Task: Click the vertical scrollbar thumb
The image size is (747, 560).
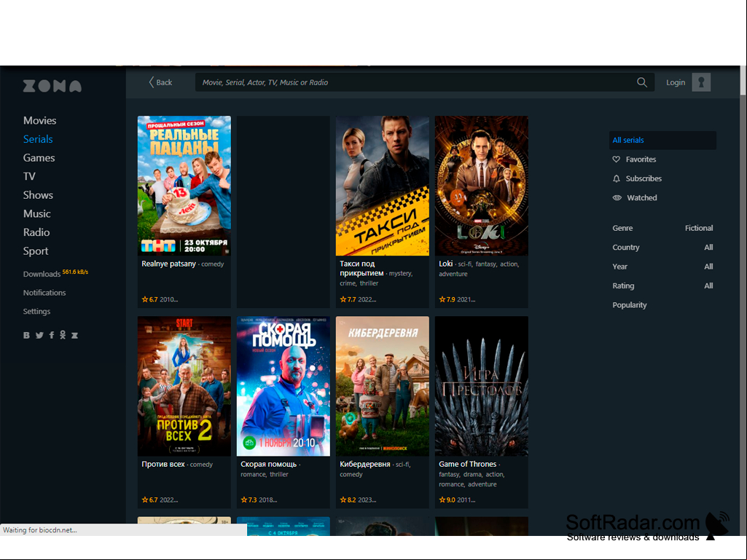Action: coord(743,81)
